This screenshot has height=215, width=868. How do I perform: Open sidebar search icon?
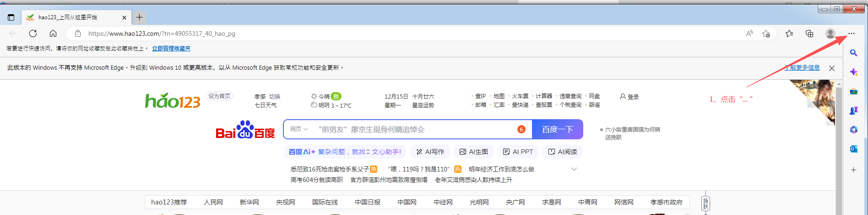[853, 53]
